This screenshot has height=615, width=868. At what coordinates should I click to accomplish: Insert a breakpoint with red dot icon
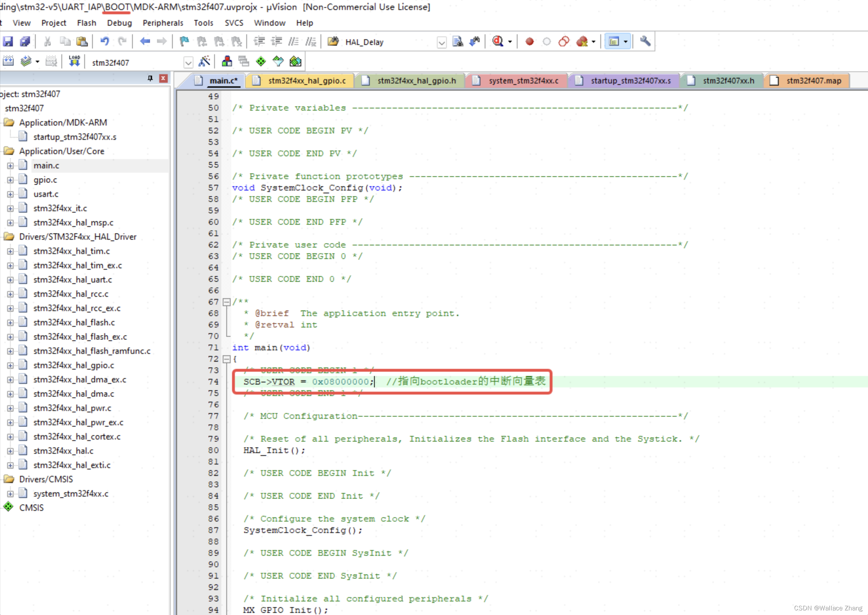(529, 42)
